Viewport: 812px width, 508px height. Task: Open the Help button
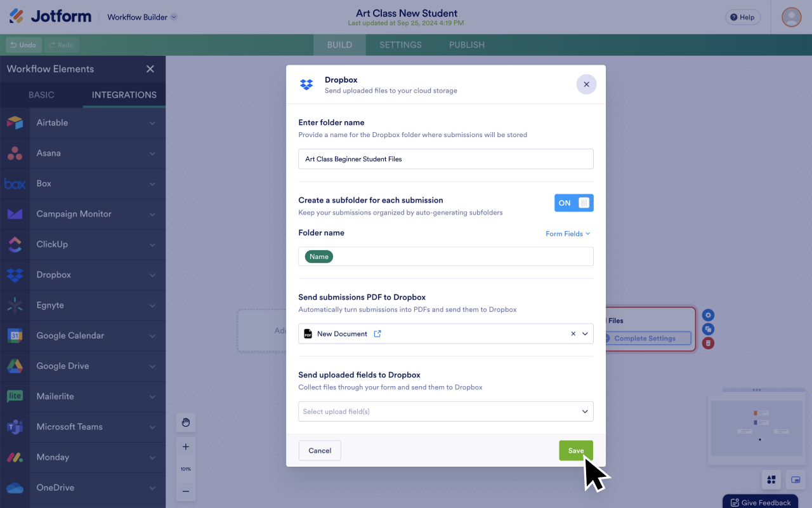[x=743, y=17]
